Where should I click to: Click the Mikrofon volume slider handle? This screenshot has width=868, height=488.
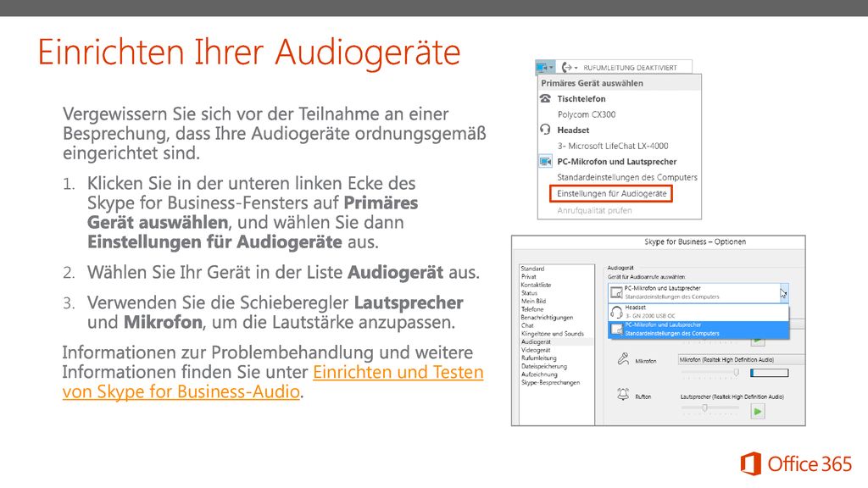[x=737, y=373]
